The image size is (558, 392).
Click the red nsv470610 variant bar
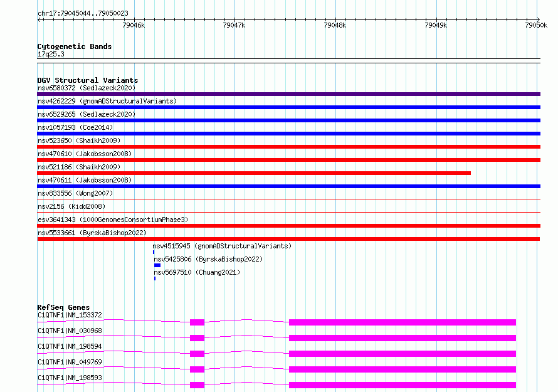pos(288,160)
